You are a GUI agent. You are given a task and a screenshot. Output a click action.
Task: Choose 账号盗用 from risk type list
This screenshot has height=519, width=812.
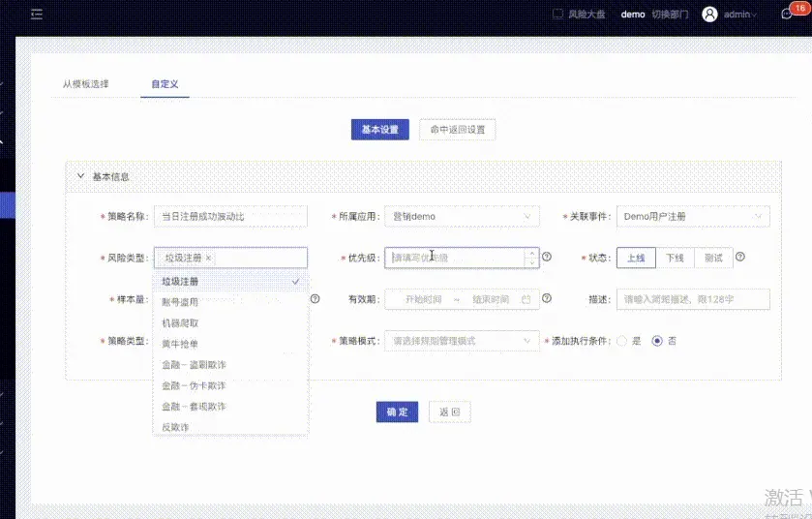[x=230, y=302]
